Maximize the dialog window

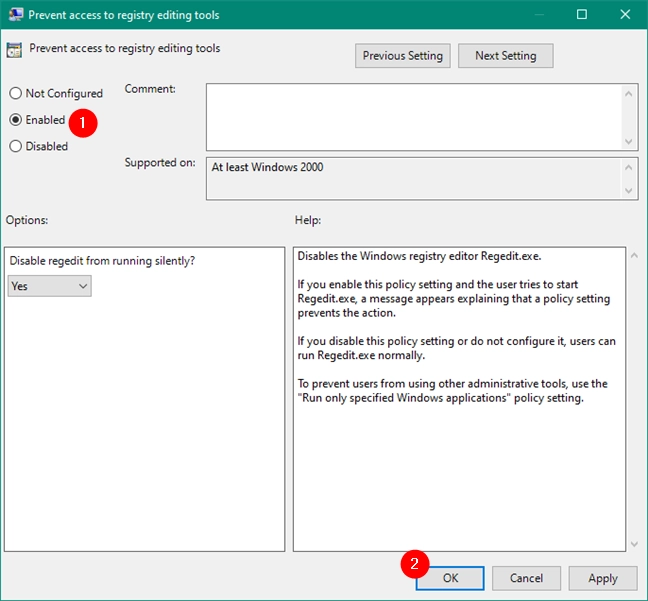click(x=582, y=14)
